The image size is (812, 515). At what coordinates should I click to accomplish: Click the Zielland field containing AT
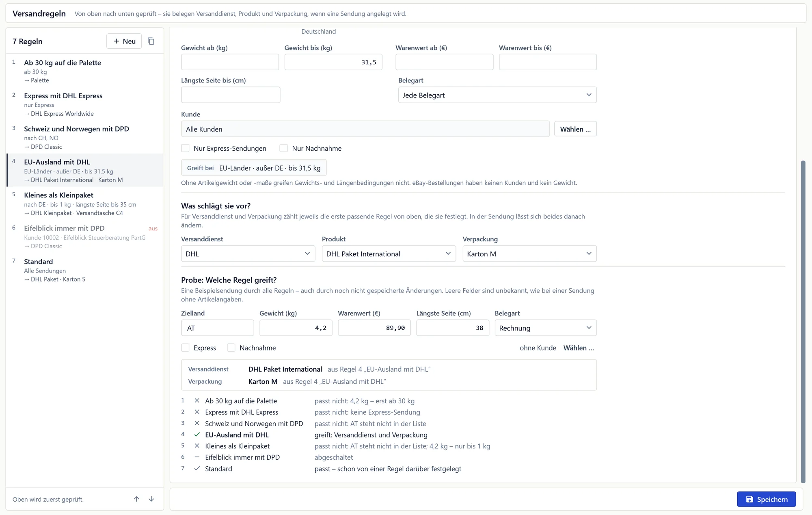click(217, 328)
